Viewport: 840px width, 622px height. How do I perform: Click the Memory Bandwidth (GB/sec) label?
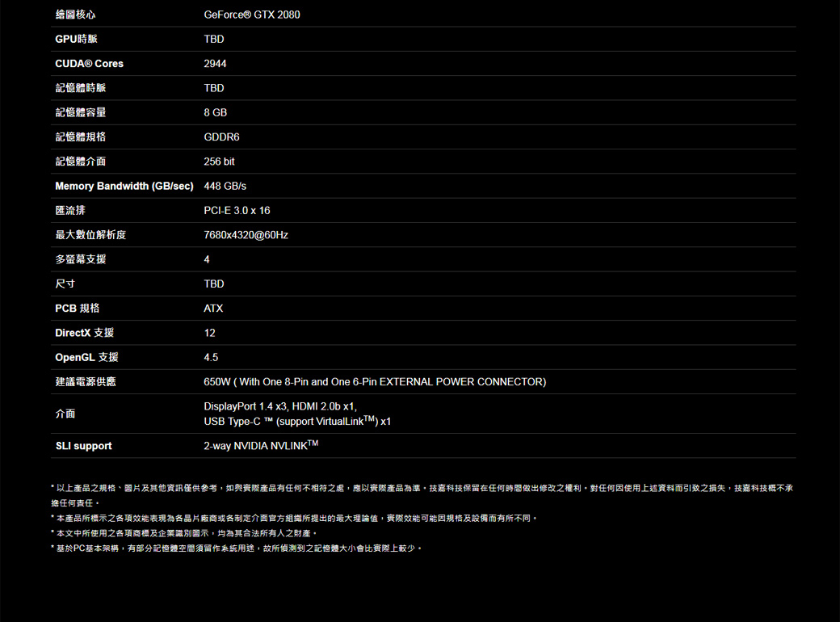124,187
